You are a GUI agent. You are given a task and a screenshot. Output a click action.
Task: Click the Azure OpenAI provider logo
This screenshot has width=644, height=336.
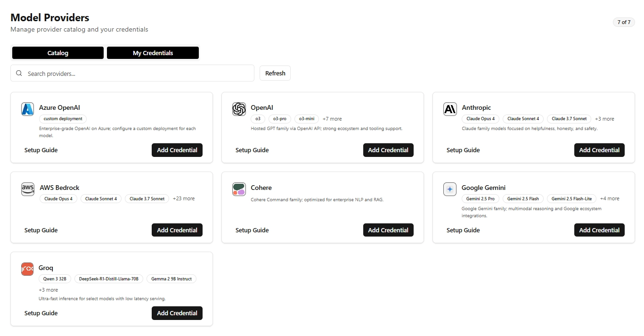27,109
